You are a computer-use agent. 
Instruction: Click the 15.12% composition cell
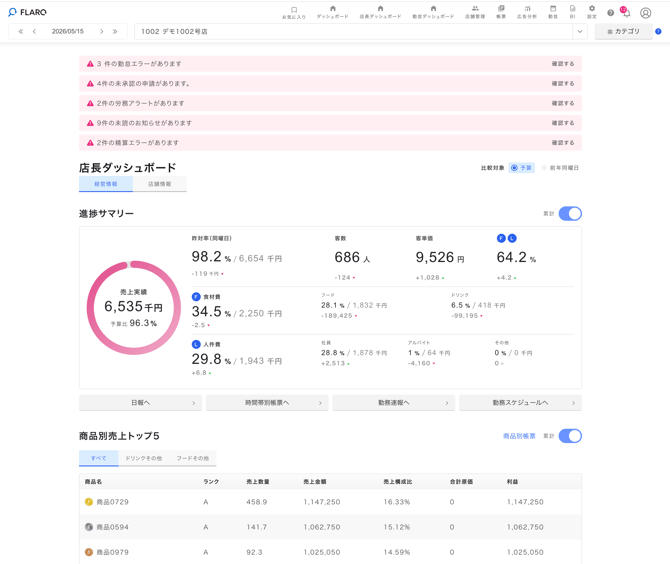tap(397, 527)
